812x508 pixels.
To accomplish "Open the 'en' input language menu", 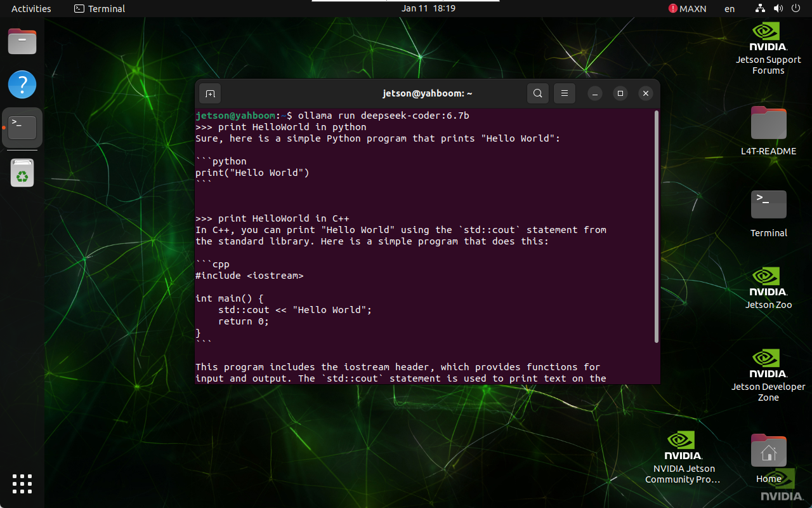I will [730, 8].
